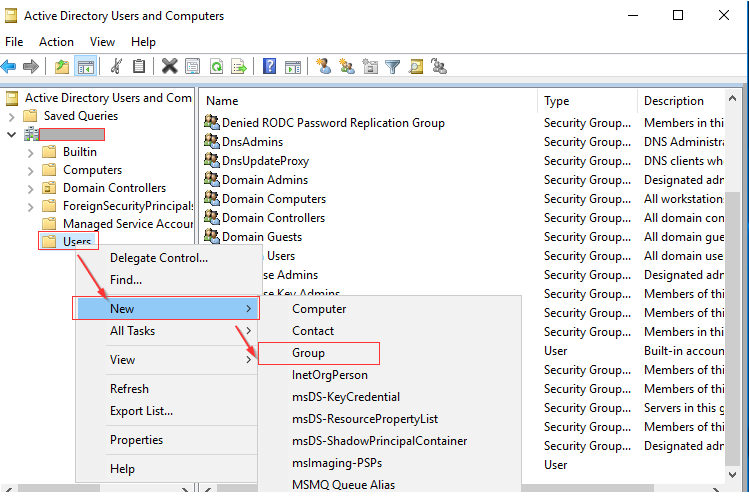Viewport: 749px width, 496px height.
Task: Select the Managed Service Accounts folder
Action: tap(117, 224)
